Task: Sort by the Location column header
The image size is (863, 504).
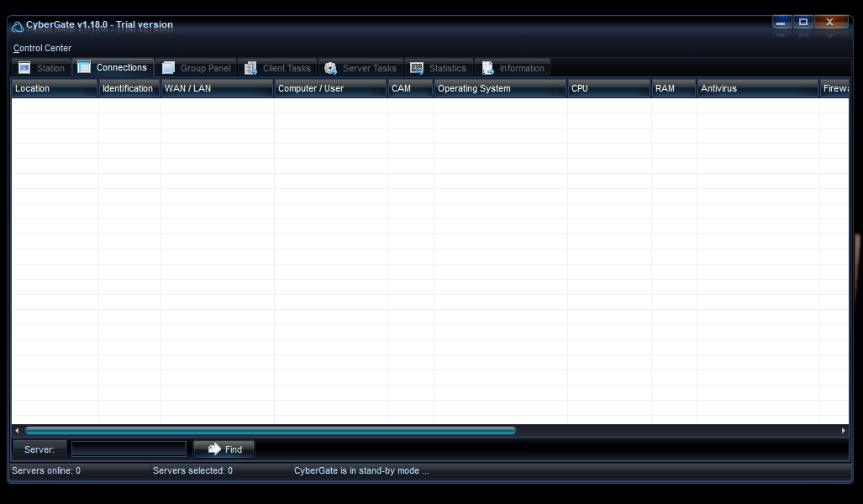Action: coord(55,88)
